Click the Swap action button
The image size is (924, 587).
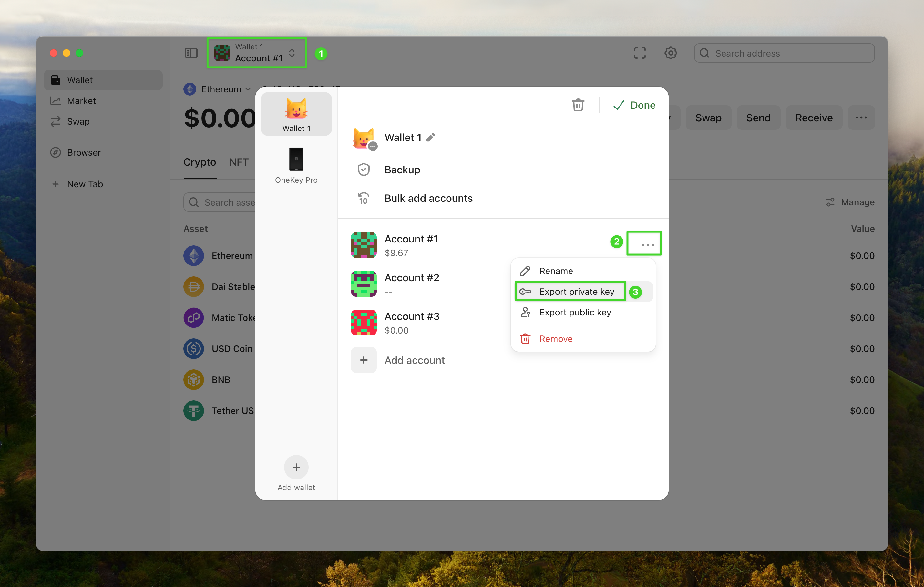point(708,118)
